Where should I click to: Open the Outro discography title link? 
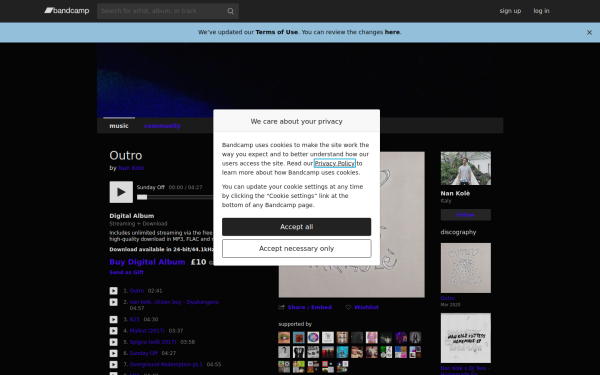tap(448, 298)
